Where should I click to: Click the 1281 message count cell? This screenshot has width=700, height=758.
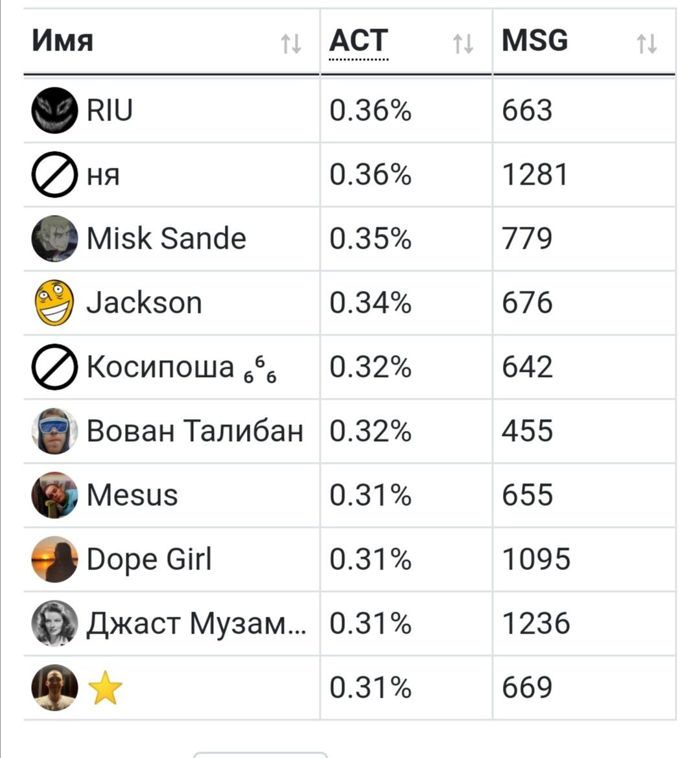pyautogui.click(x=535, y=175)
